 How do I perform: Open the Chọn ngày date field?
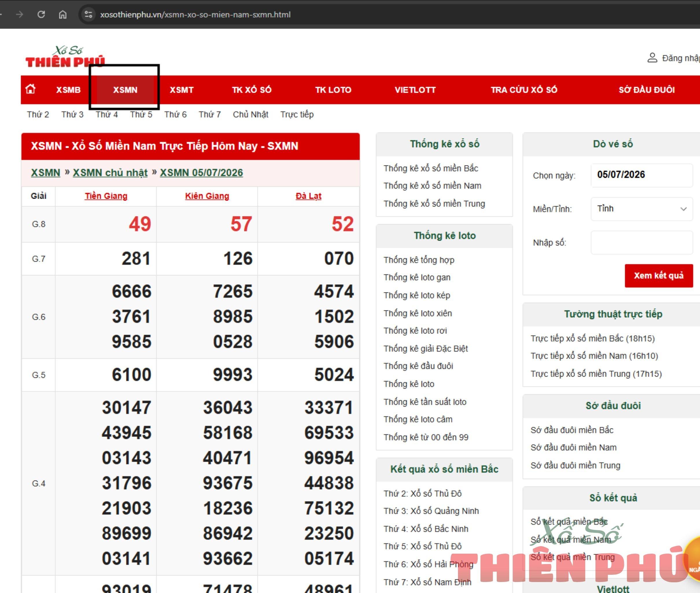(642, 175)
